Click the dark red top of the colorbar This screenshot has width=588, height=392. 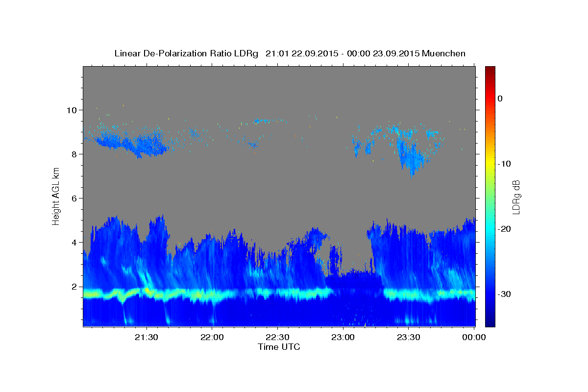pyautogui.click(x=490, y=70)
